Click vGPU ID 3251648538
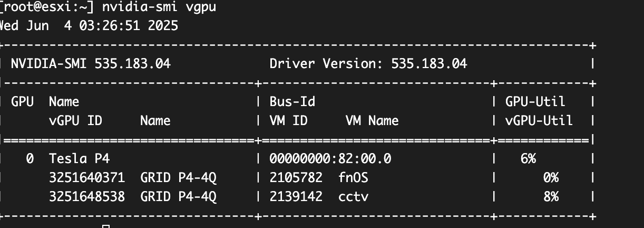Image resolution: width=644 pixels, height=228 pixels. 87,196
